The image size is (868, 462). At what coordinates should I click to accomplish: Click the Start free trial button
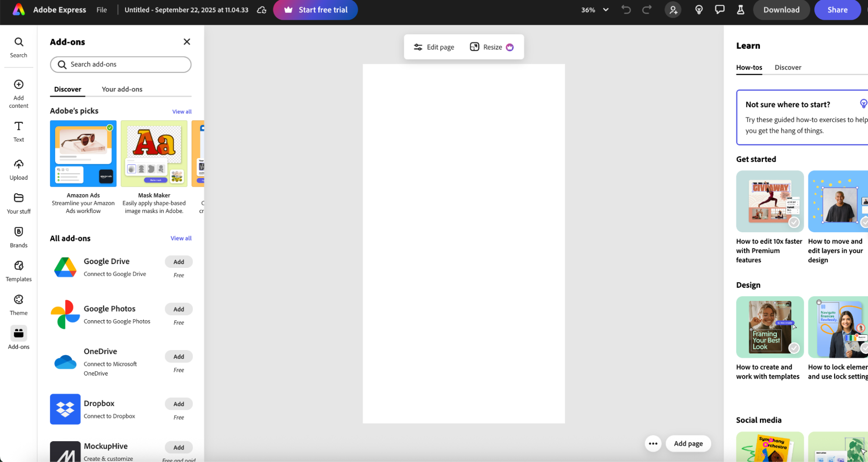(x=315, y=10)
